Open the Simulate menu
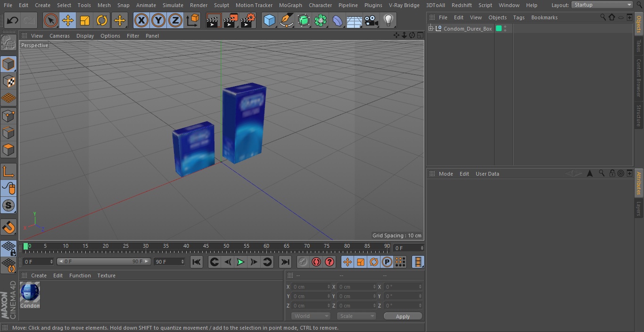 click(x=173, y=5)
